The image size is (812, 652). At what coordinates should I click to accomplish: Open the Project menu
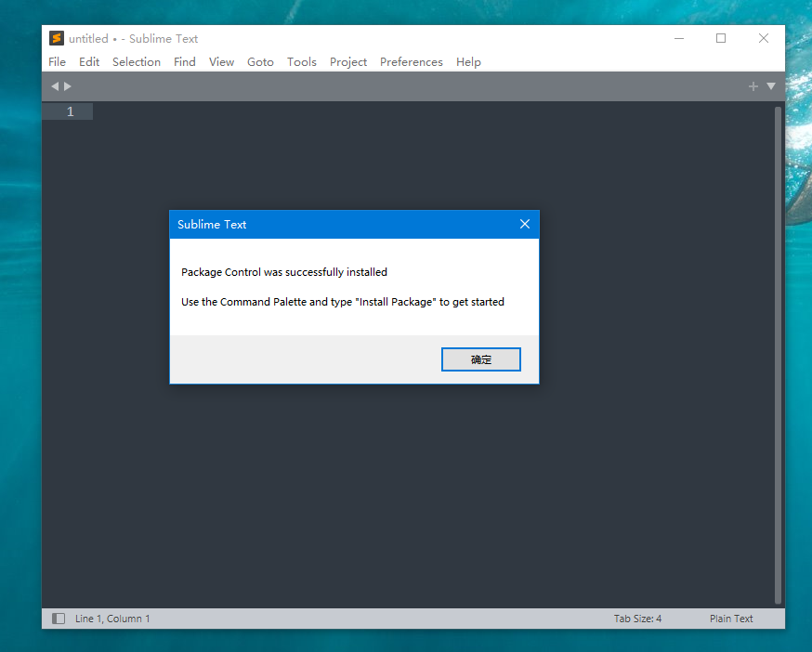[x=348, y=61]
